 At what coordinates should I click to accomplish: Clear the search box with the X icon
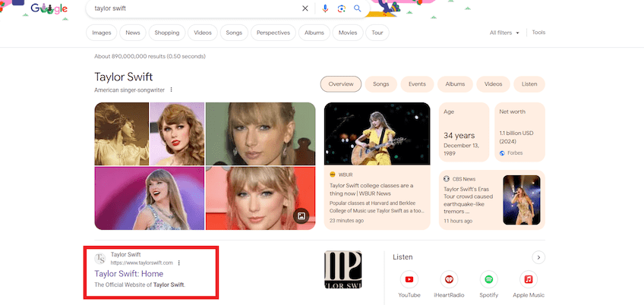305,8
